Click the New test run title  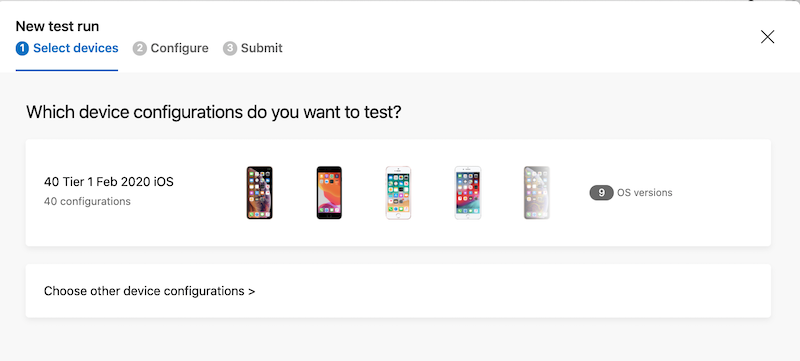(57, 26)
